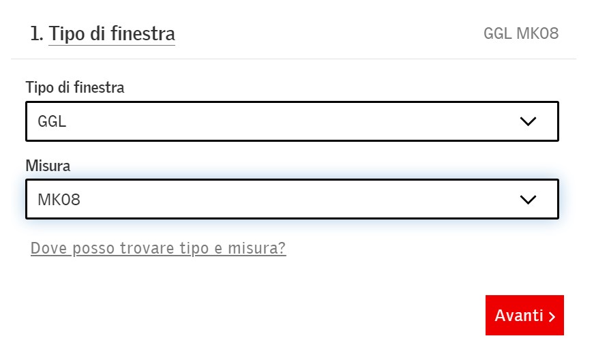
Task: Click the underlined '1. Tipo di finestra' step heading
Action: tap(103, 33)
